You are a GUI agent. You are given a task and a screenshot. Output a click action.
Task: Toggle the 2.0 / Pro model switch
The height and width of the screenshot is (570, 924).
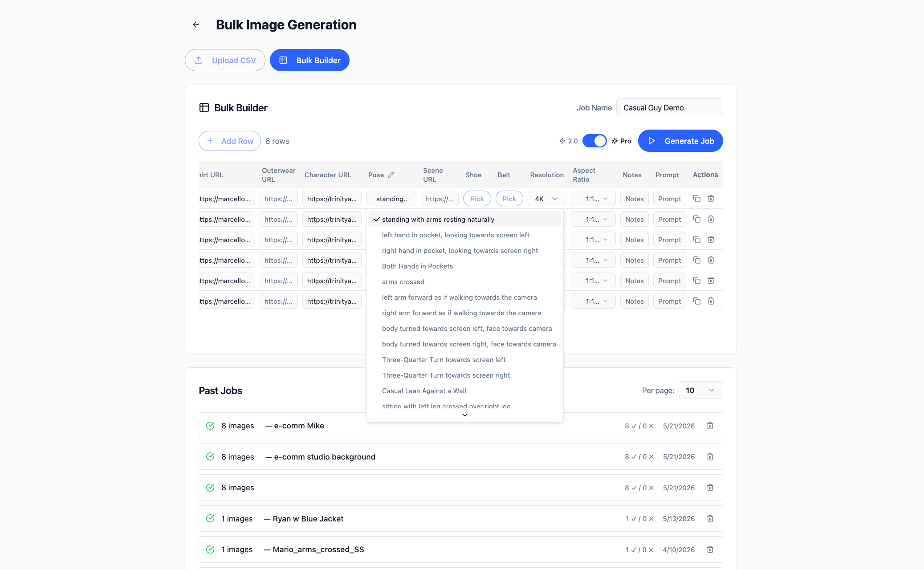(x=594, y=141)
